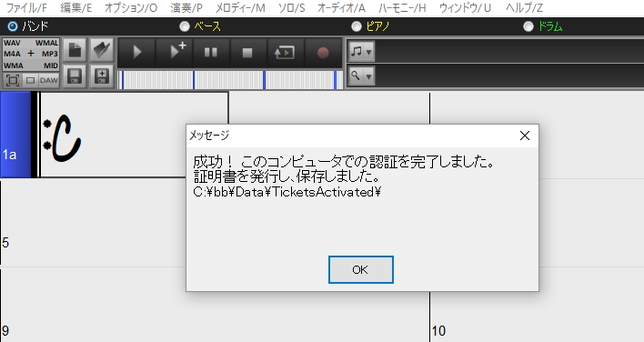Image resolution: width=644 pixels, height=342 pixels.
Task: Open the 編集/E menu
Action: pos(76,8)
